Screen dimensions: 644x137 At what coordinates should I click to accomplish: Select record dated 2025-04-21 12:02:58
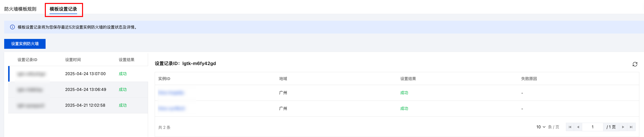(x=85, y=105)
